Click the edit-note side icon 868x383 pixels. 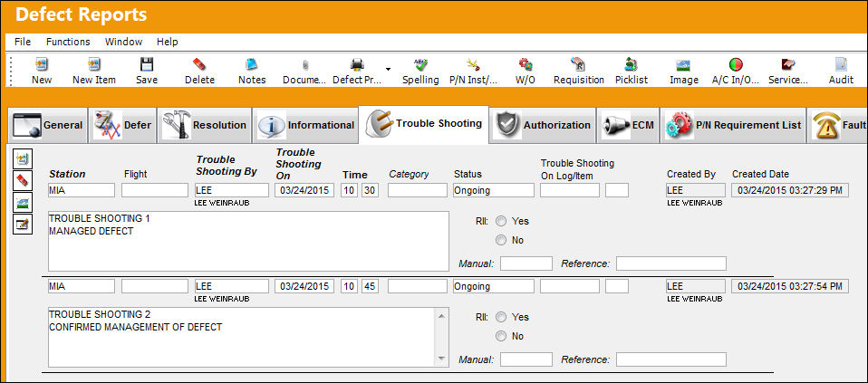coord(23,225)
